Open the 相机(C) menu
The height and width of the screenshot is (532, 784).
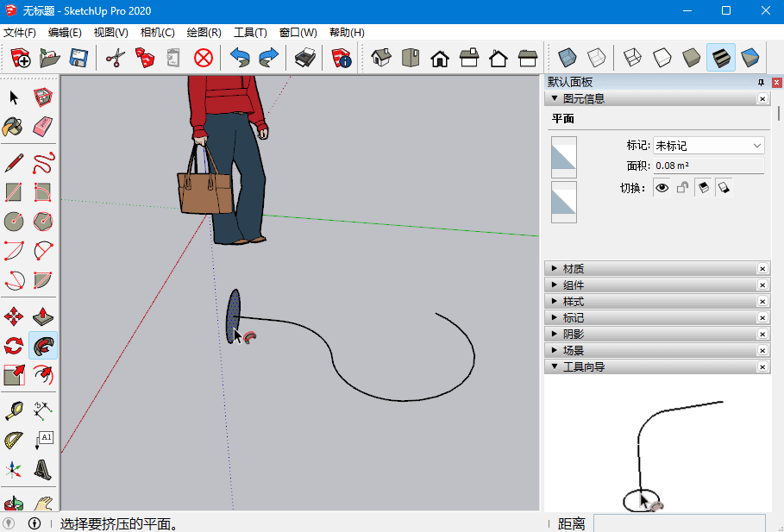pos(157,33)
